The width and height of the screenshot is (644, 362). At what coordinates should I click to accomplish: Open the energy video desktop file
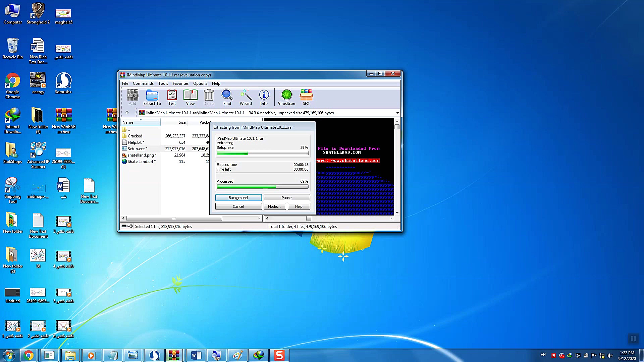38,83
